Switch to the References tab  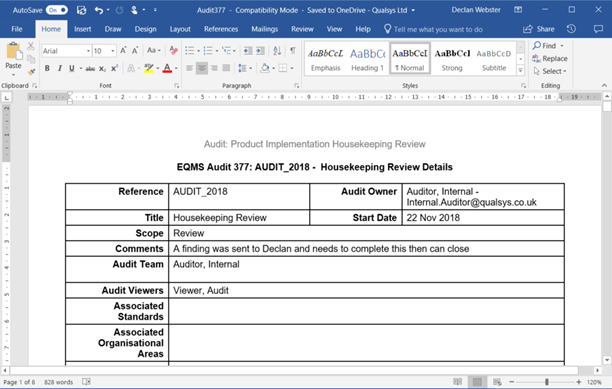click(x=221, y=29)
